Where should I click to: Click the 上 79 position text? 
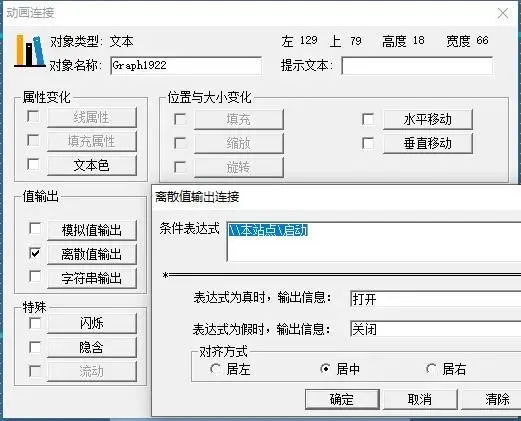point(346,41)
